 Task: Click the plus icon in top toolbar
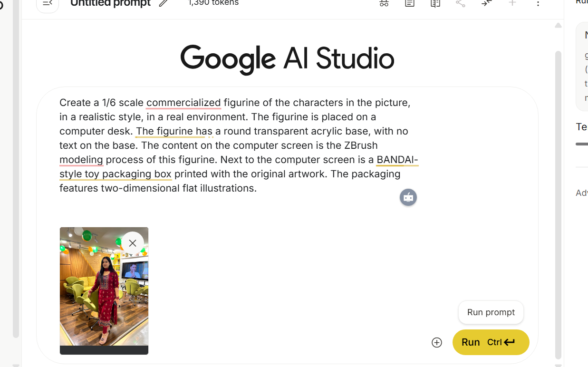pyautogui.click(x=512, y=3)
